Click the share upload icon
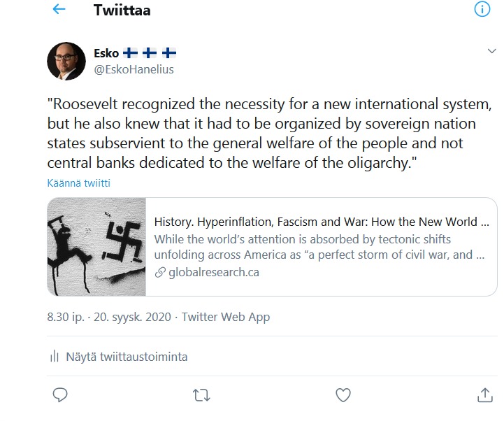Image resolution: width=504 pixels, height=421 pixels. click(x=484, y=395)
